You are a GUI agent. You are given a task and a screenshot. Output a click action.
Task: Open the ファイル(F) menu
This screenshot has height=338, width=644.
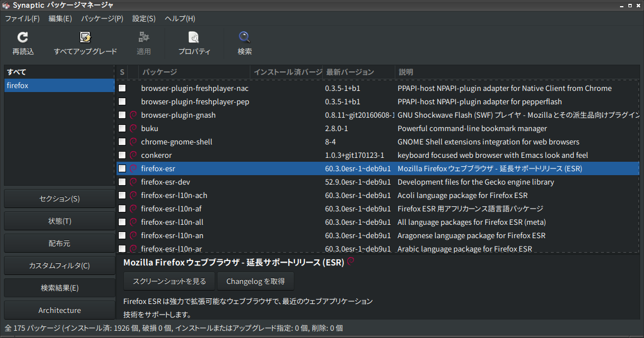coord(22,18)
